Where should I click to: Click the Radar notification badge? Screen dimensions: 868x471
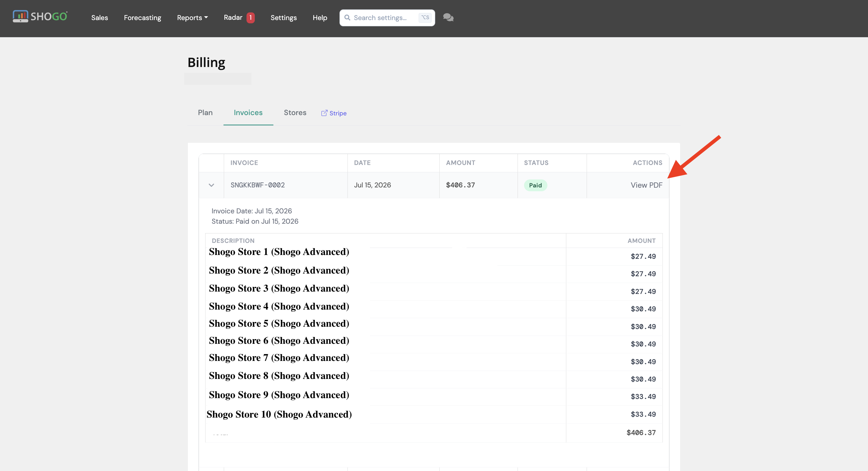tap(250, 17)
